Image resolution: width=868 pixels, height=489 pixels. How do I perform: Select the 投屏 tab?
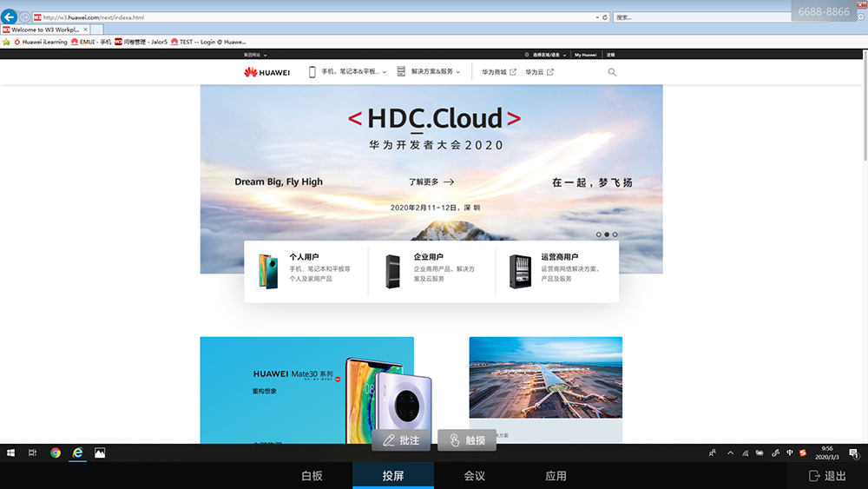[x=393, y=476]
